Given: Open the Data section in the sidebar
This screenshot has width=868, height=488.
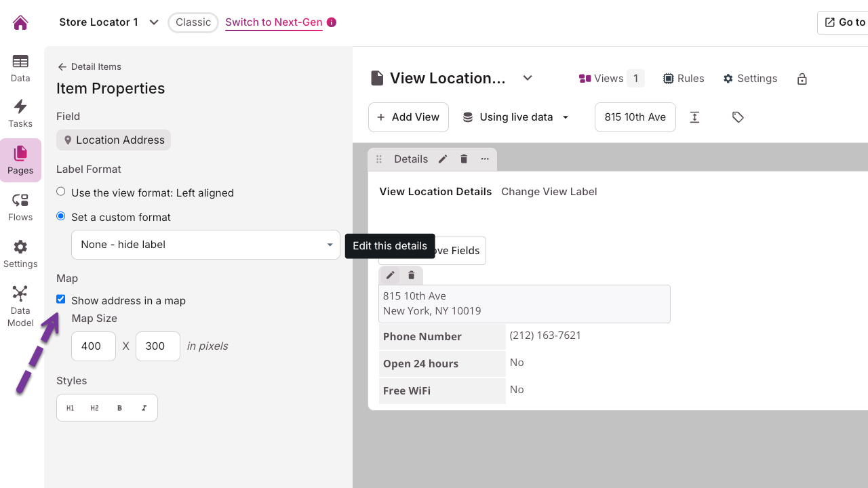Looking at the screenshot, I should [x=20, y=68].
